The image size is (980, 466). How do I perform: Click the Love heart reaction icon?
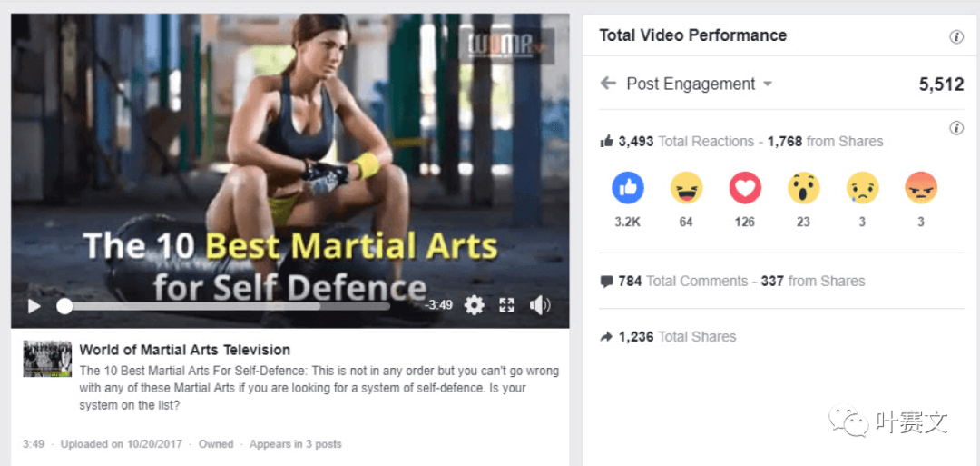(745, 188)
